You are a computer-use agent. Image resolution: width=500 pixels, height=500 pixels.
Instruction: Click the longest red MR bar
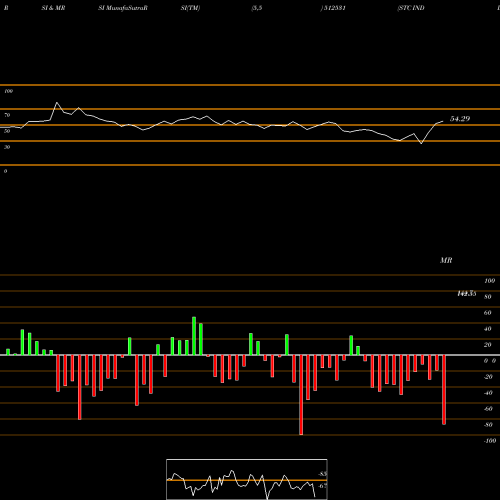301,395
